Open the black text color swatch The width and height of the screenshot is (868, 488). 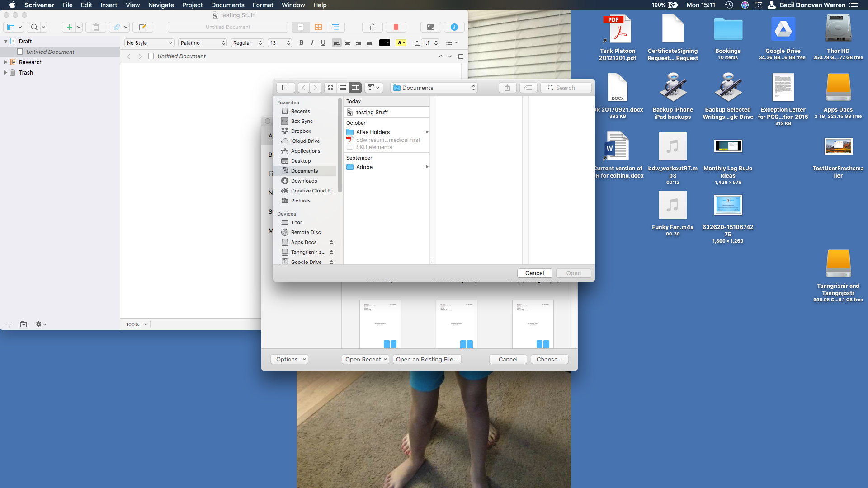tap(385, 43)
